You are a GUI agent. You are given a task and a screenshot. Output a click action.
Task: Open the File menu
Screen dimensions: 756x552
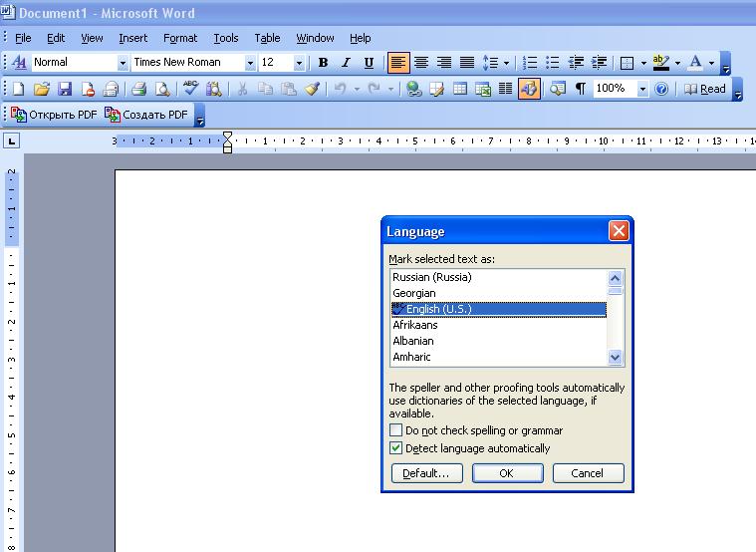pos(23,38)
